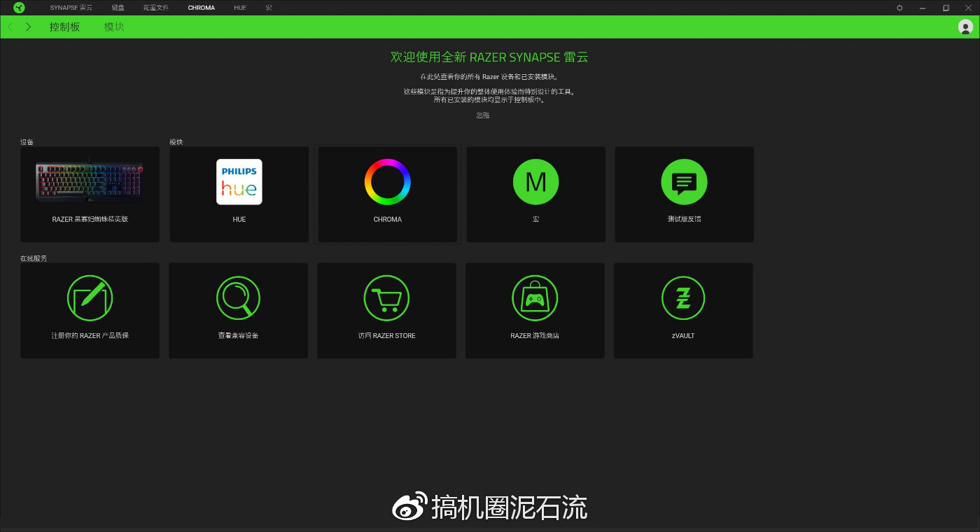This screenshot has width=980, height=532.
Task: Select 注册你的 RAZER 产品质保 pen icon
Action: point(90,297)
